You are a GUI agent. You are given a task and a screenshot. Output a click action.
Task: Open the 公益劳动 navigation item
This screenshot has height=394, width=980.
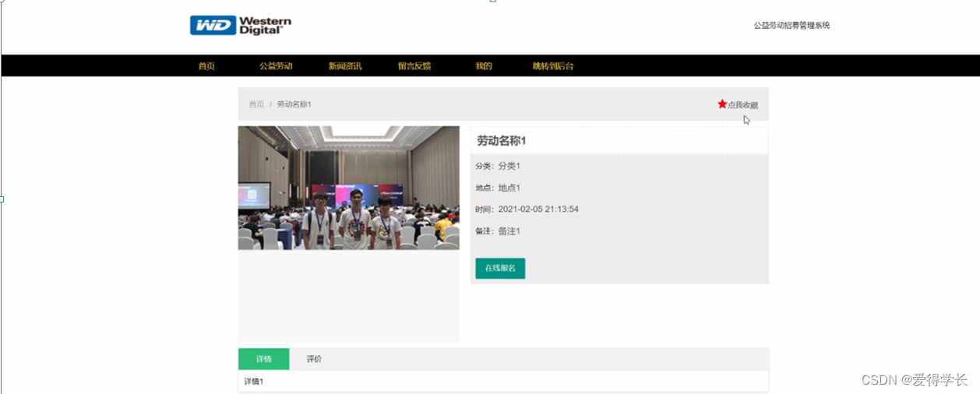[x=276, y=66]
